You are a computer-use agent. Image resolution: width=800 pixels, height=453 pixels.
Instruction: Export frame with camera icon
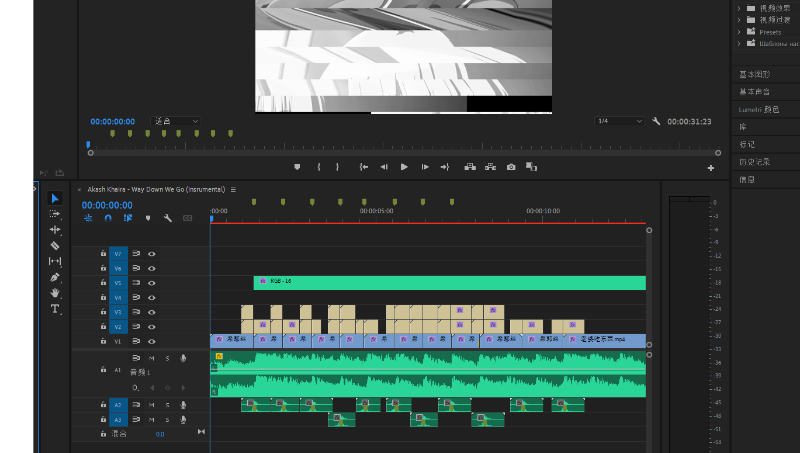click(x=511, y=167)
